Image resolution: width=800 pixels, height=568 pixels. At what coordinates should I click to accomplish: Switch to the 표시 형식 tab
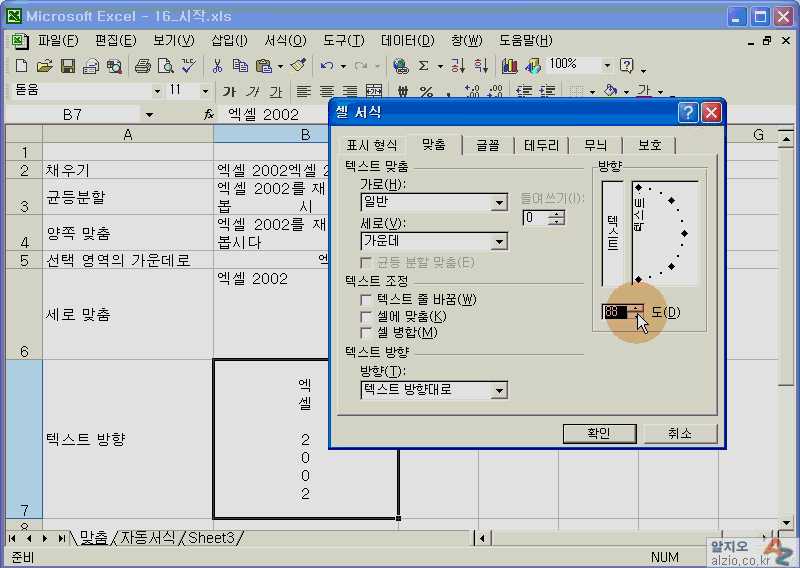371,145
